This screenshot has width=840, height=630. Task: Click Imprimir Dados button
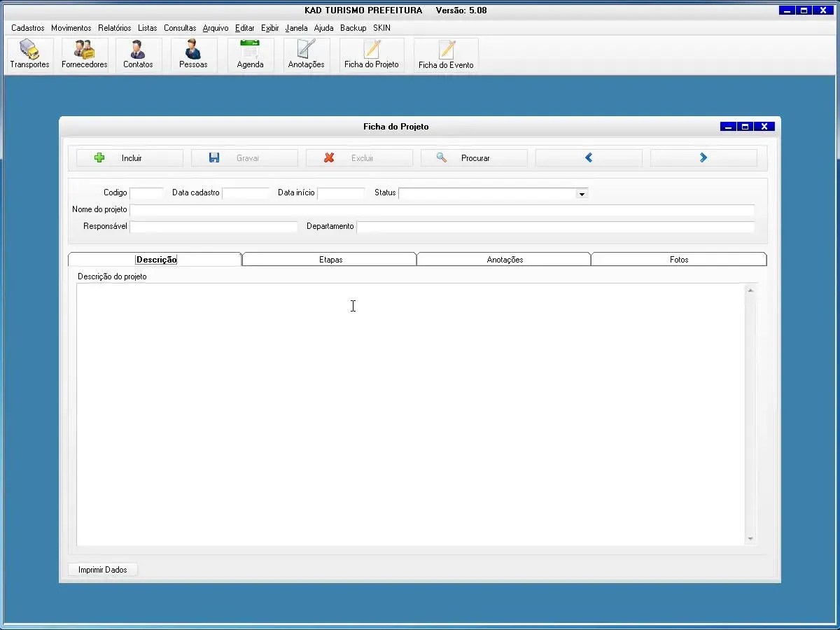click(103, 570)
